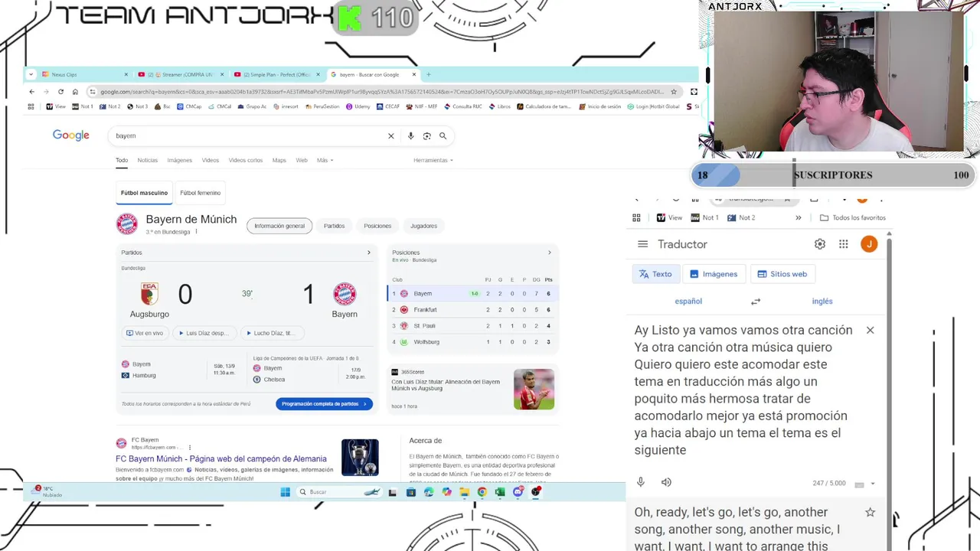Expand the Partidos section arrow
The height and width of the screenshot is (551, 980).
coord(368,253)
